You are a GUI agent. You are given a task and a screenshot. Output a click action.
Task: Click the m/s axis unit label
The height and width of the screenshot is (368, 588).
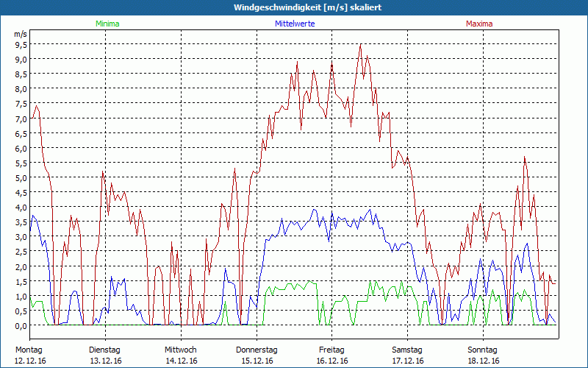(21, 34)
